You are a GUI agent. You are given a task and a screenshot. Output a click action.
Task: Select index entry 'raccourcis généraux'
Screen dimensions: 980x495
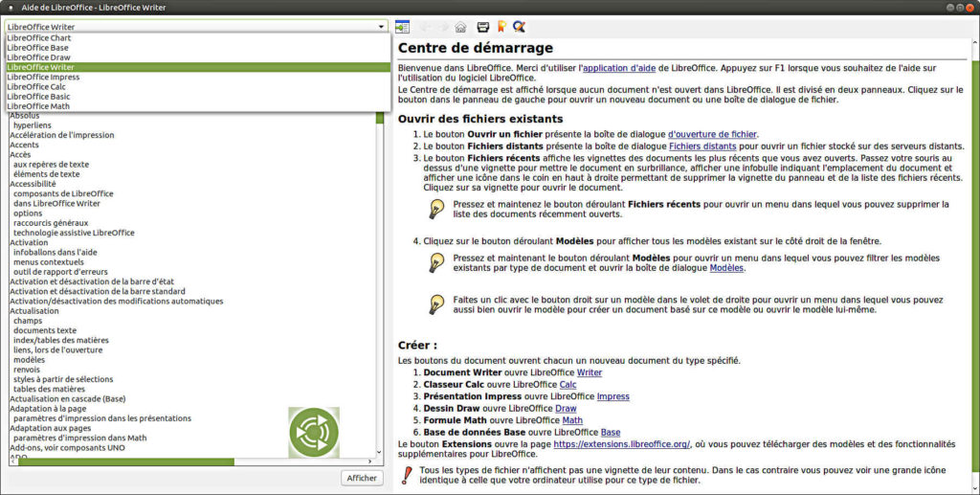pos(51,223)
